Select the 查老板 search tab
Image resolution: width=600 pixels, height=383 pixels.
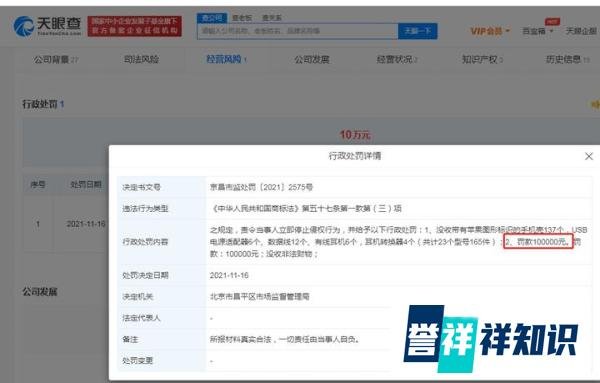(x=242, y=18)
